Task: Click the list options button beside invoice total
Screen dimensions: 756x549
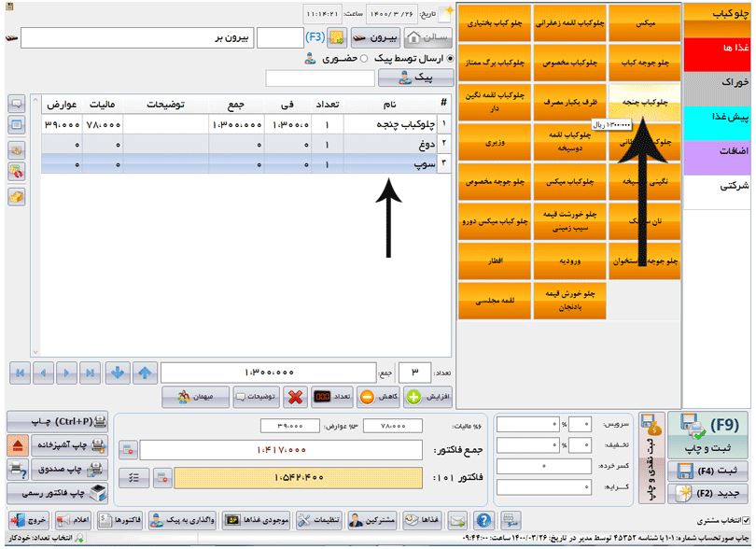Action: tap(133, 477)
